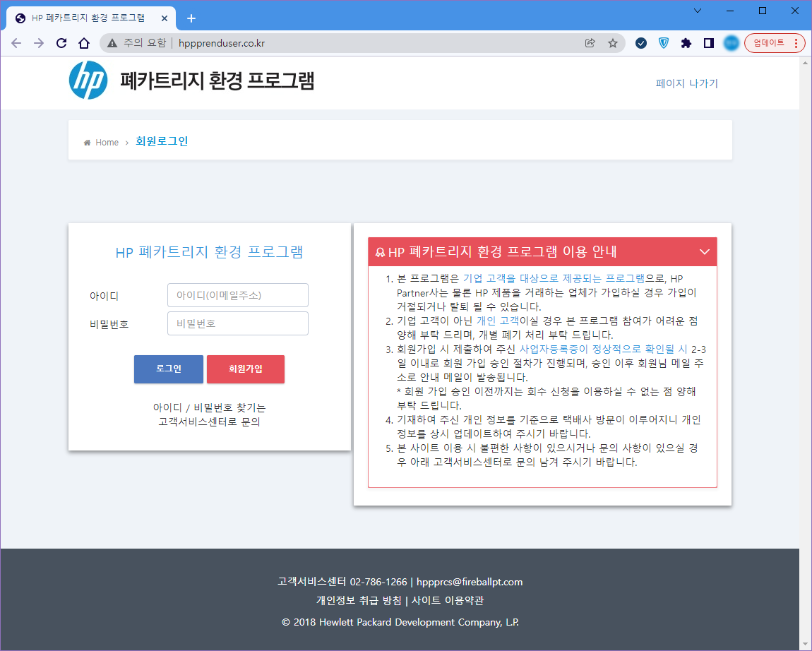
Task: Click the login card heading HP 폐카트리지 환경 프로그램
Action: [x=209, y=252]
